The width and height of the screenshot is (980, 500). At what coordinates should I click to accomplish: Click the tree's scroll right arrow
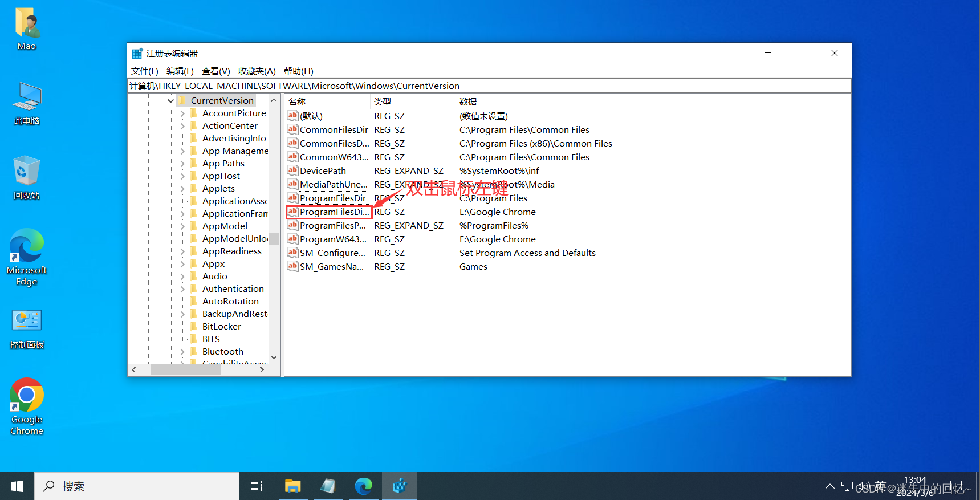(262, 369)
